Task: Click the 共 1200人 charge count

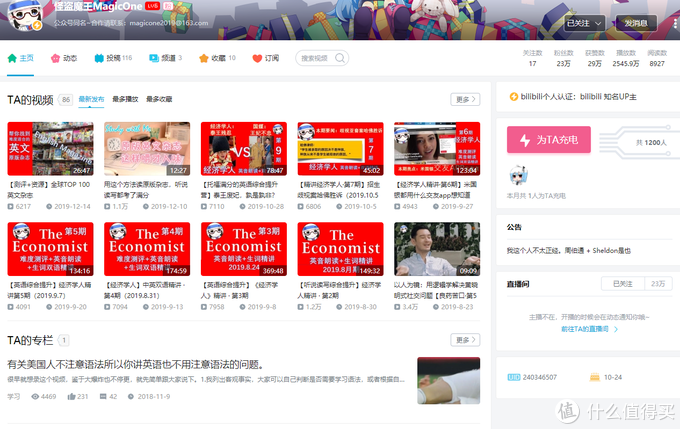Action: [651, 143]
